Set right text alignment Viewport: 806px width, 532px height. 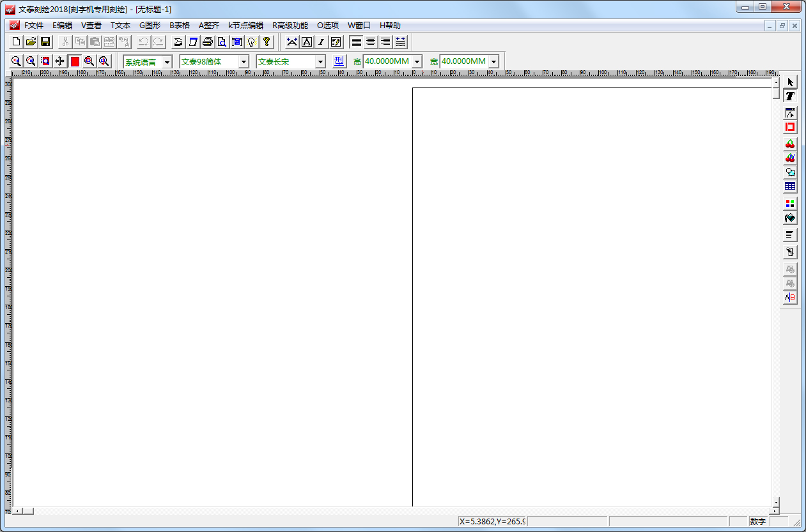click(x=385, y=42)
